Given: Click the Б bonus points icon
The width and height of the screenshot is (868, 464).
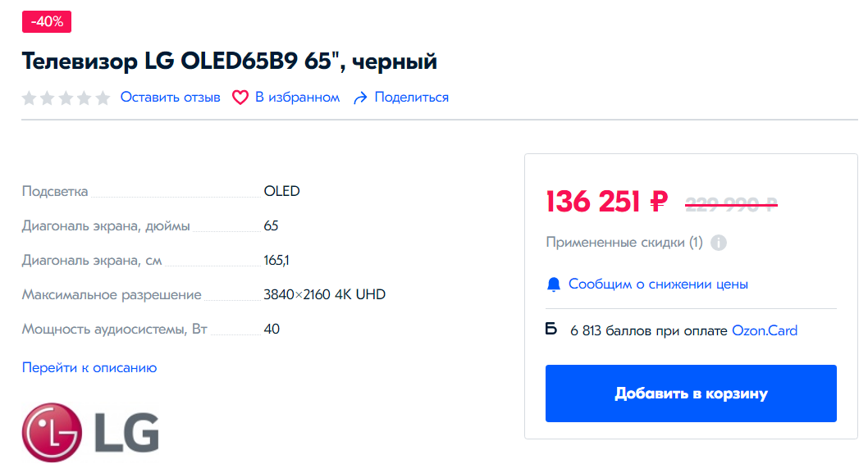Looking at the screenshot, I should (x=551, y=330).
